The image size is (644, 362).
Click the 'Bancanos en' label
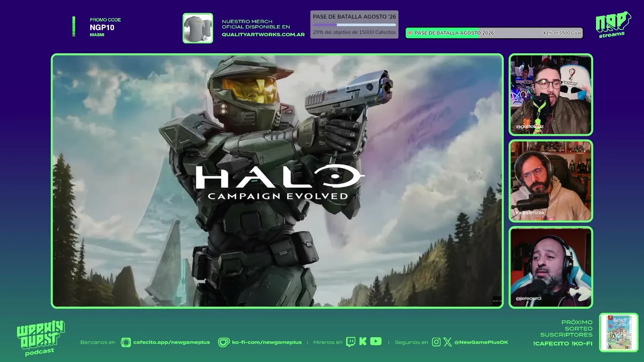98,342
